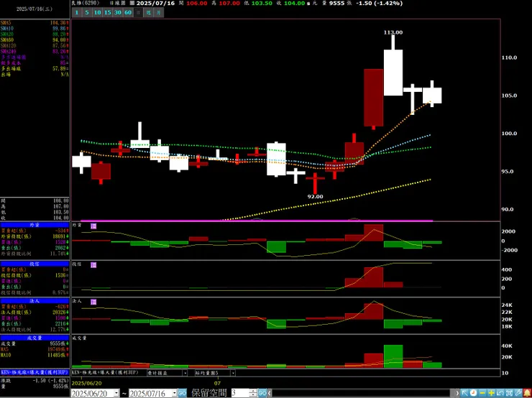Open the end date 2025/07/16 picker dropdown
The width and height of the screenshot is (532, 398).
coord(174,393)
